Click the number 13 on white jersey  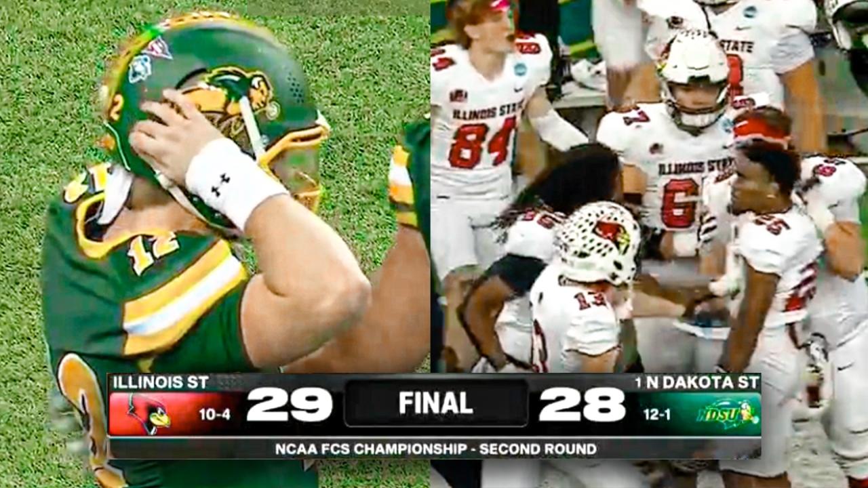(x=591, y=299)
